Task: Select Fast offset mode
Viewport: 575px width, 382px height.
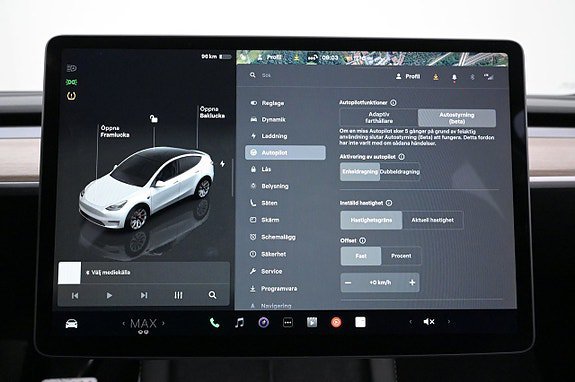Action: (x=361, y=256)
